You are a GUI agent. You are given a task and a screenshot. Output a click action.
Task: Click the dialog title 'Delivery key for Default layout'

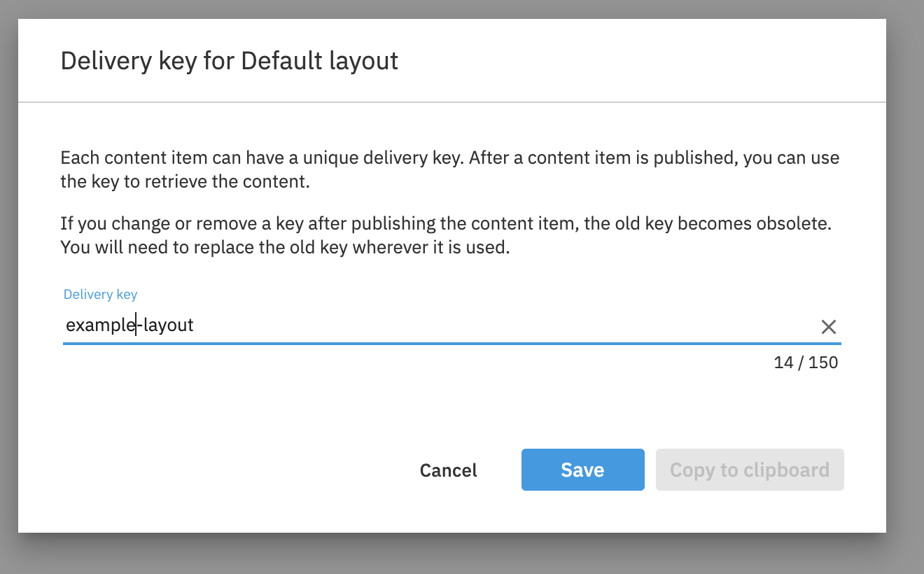(x=229, y=61)
